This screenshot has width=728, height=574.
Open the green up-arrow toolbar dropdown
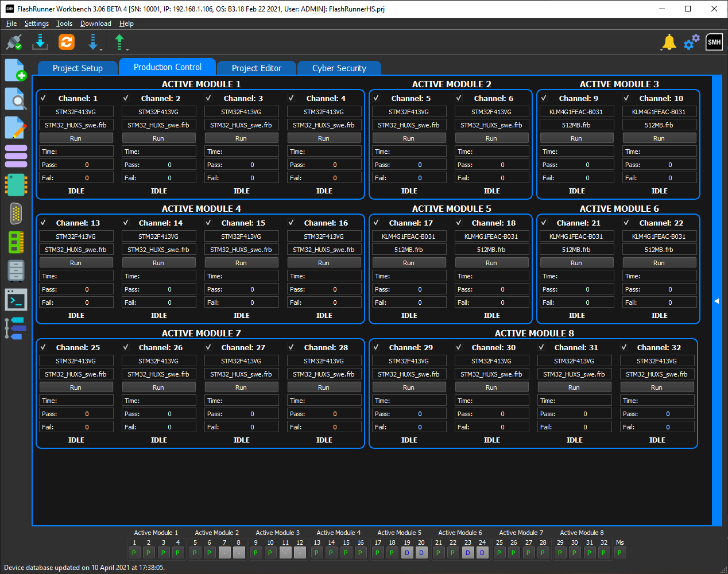(x=121, y=42)
